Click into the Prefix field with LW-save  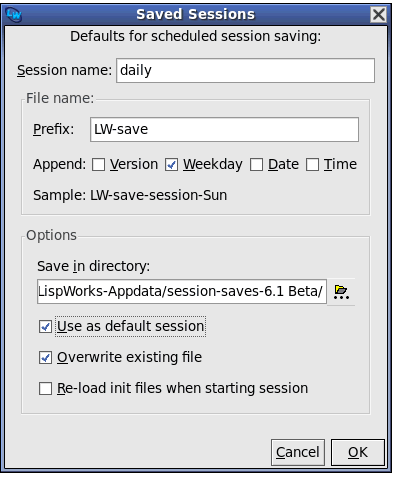tap(224, 129)
